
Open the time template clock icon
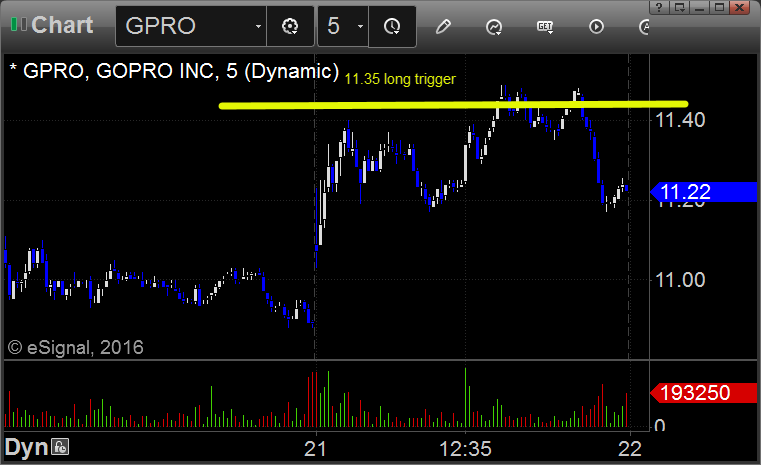click(392, 26)
